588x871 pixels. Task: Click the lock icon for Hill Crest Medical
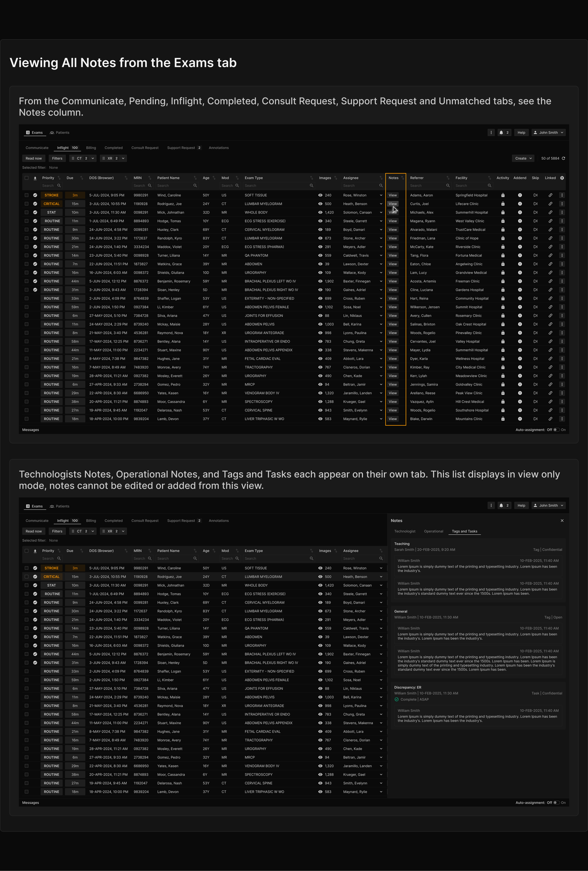[503, 402]
